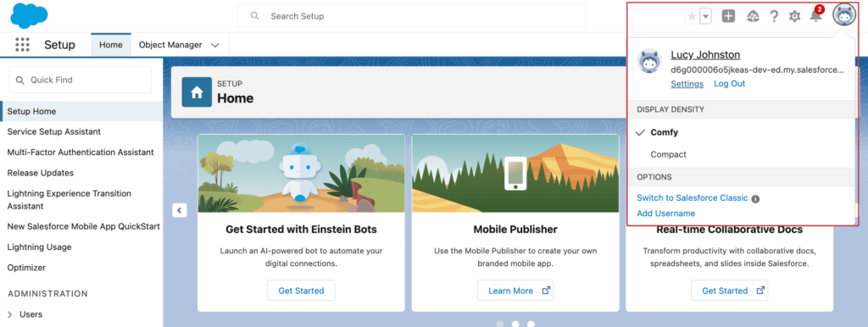Viewport: 868px width, 327px height.
Task: Open Lucy Johnston profile link
Action: click(705, 55)
